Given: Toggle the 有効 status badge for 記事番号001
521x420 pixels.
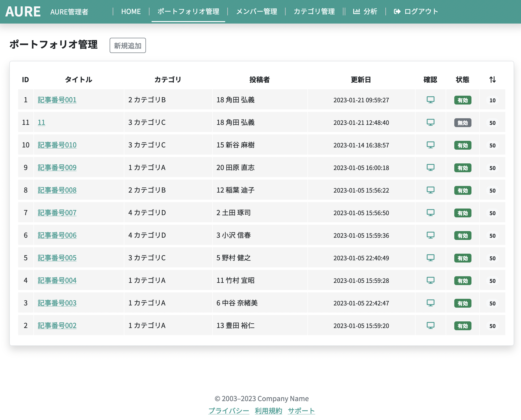Looking at the screenshot, I should tap(462, 100).
